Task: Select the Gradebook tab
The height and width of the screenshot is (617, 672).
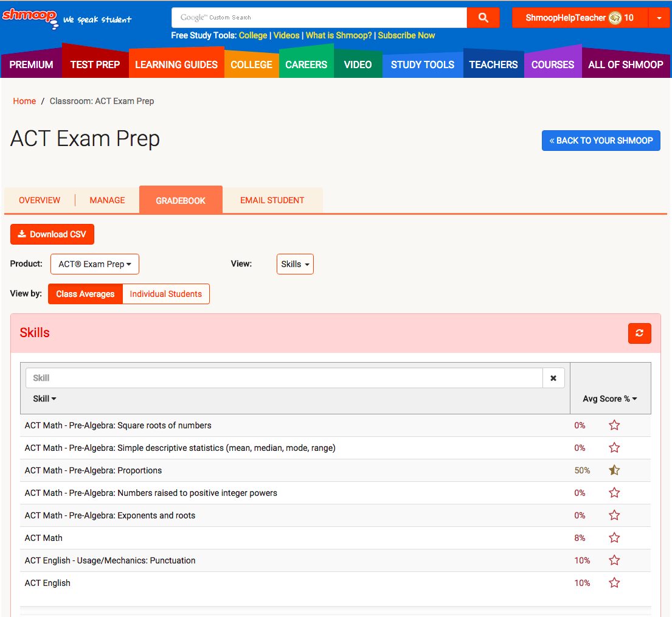Action: pos(181,200)
